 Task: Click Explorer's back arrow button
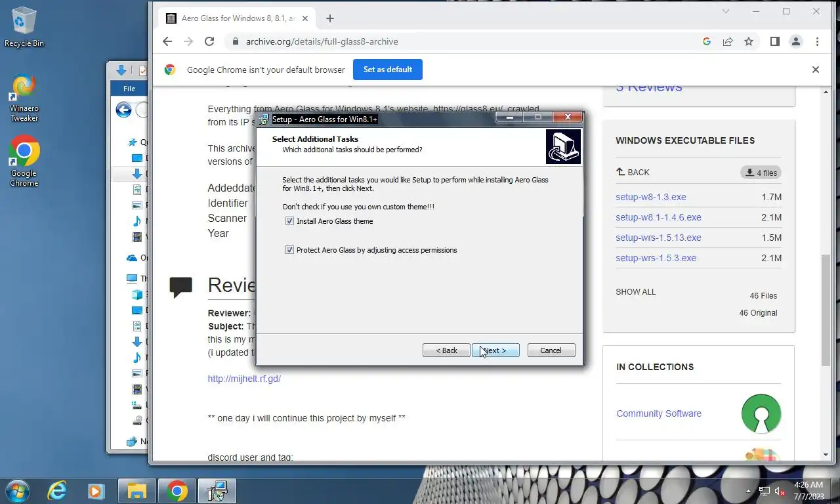[x=123, y=110]
